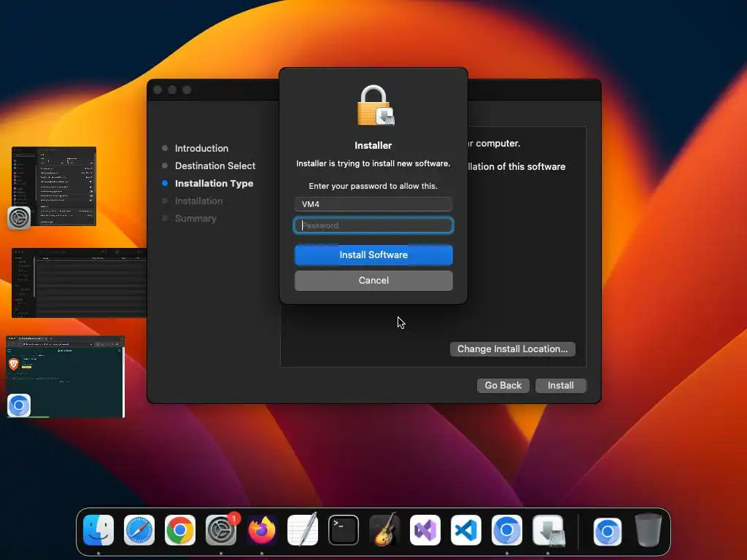Click the installer window close button

coord(158,90)
